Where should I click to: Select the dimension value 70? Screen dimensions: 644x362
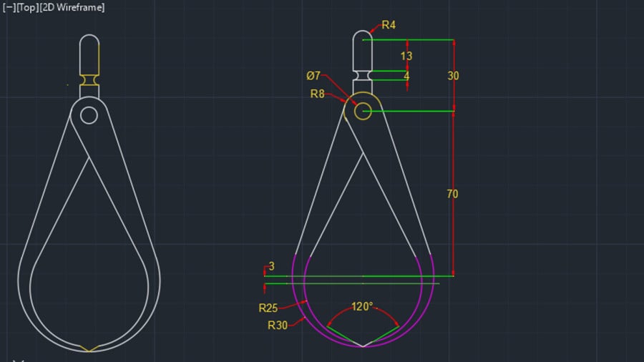[x=452, y=194]
